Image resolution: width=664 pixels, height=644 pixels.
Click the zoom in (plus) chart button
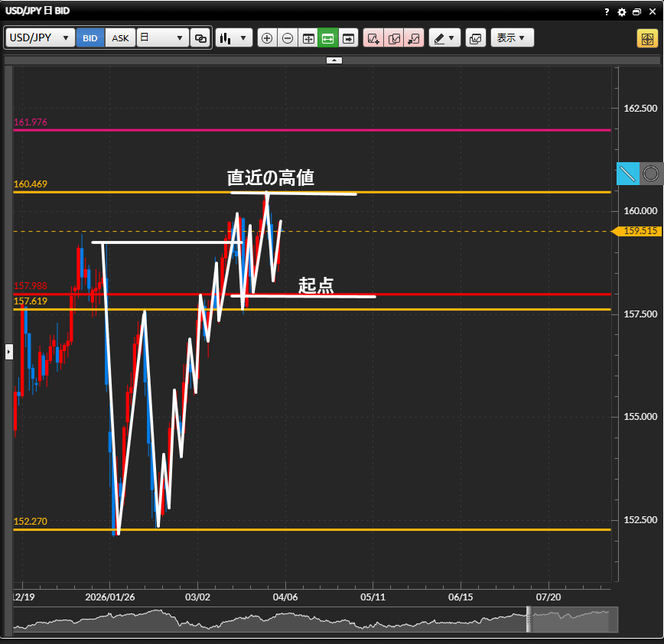tap(267, 38)
